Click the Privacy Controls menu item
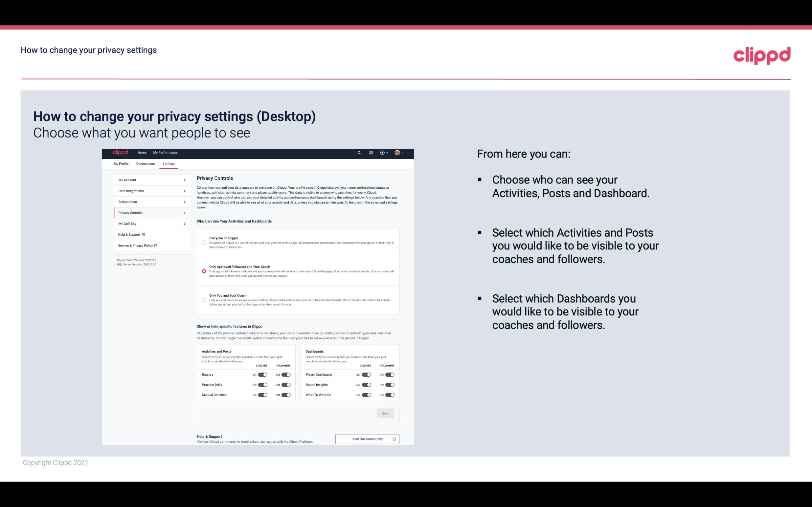 tap(150, 213)
